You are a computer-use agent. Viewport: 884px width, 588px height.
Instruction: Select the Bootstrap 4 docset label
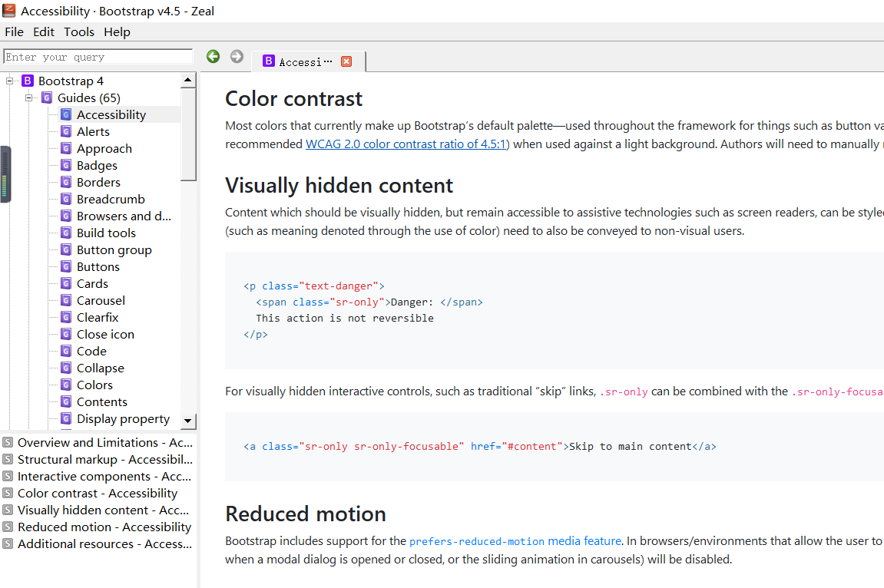71,81
